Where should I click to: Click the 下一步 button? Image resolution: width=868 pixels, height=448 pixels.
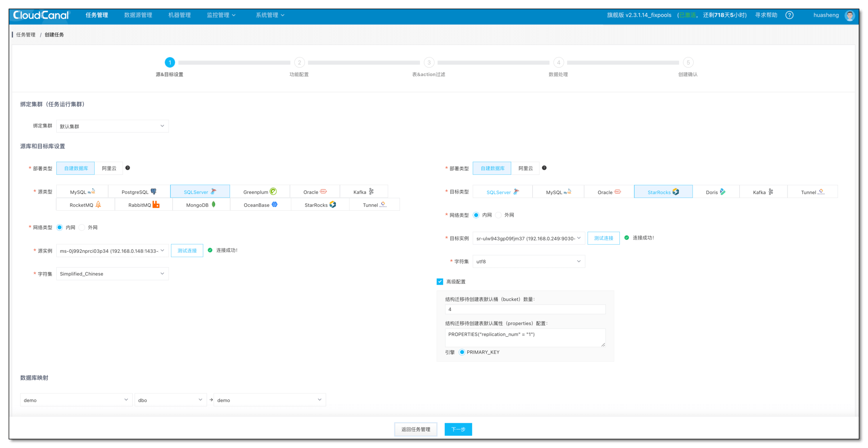click(x=458, y=429)
